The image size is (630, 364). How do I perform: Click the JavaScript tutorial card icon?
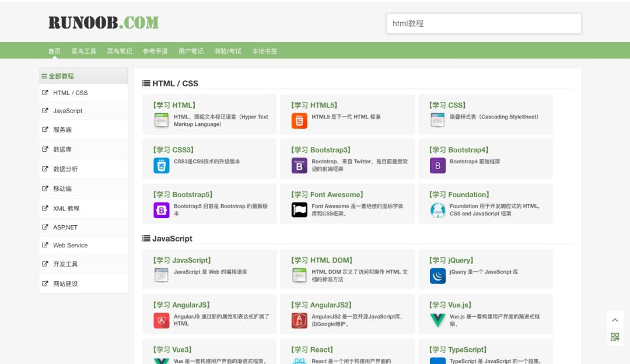tap(162, 275)
